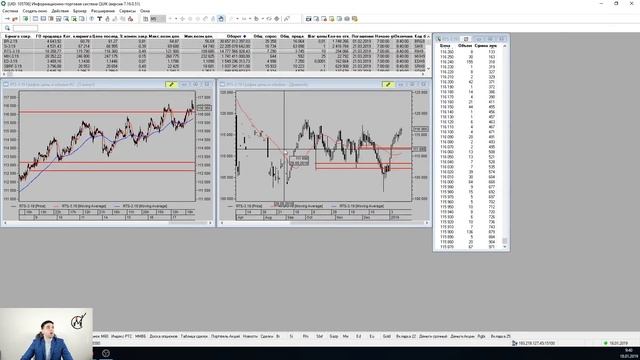Focus the search input field
640x360 pixels.
(x=25, y=28)
